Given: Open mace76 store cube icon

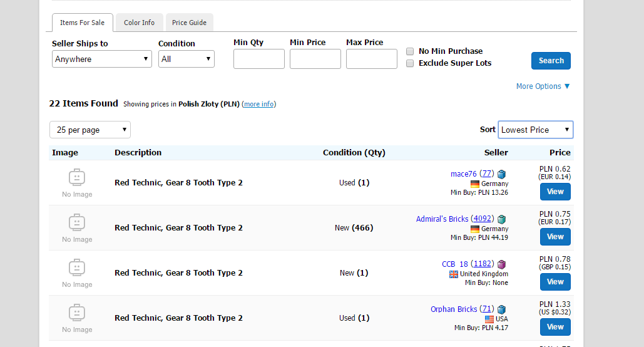Looking at the screenshot, I should click(501, 174).
